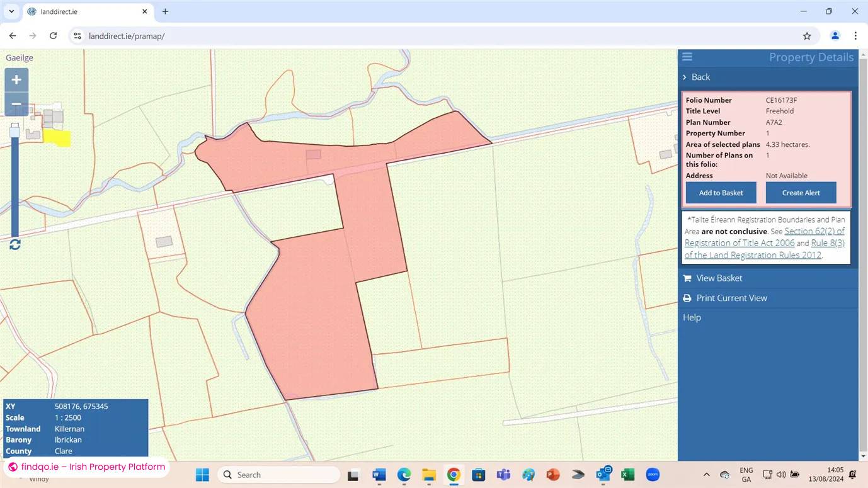Zoom out using the minus map button
Screen dimensions: 868x488
(x=16, y=104)
